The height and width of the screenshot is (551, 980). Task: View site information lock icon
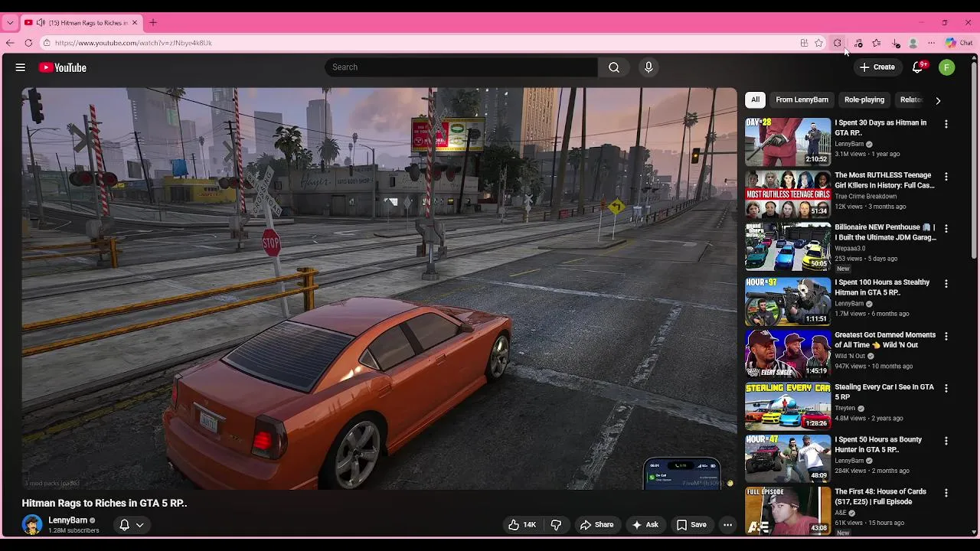[x=47, y=43]
